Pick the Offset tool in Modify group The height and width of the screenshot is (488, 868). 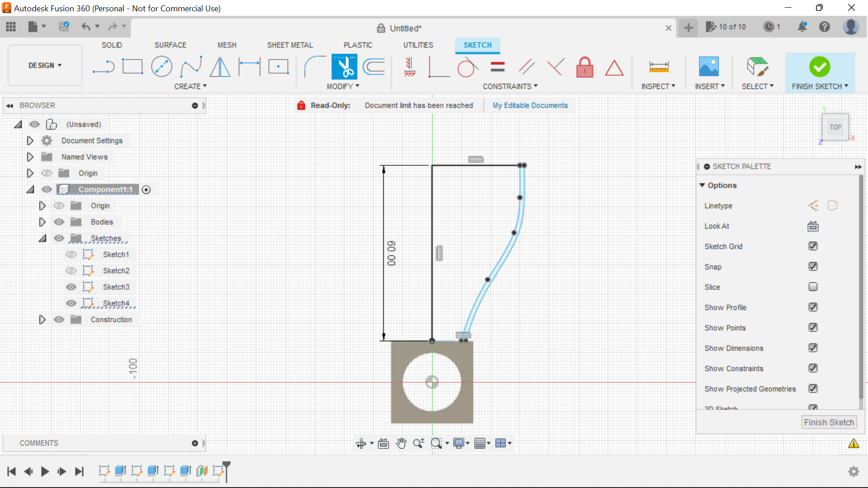(x=373, y=66)
